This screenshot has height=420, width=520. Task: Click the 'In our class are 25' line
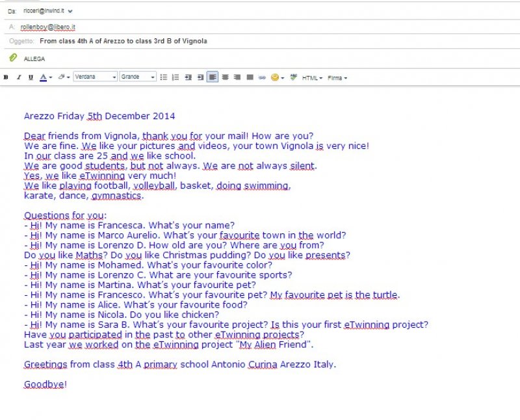(x=110, y=156)
